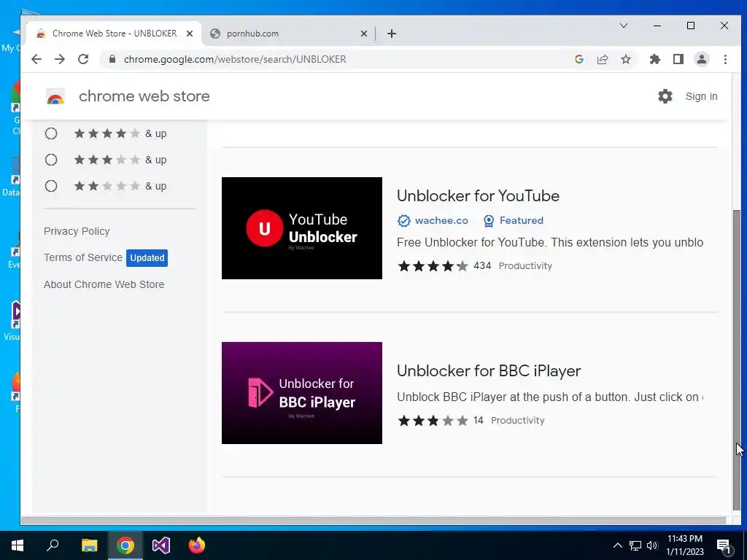747x560 pixels.
Task: Click the Google icon in address bar
Action: (x=579, y=59)
